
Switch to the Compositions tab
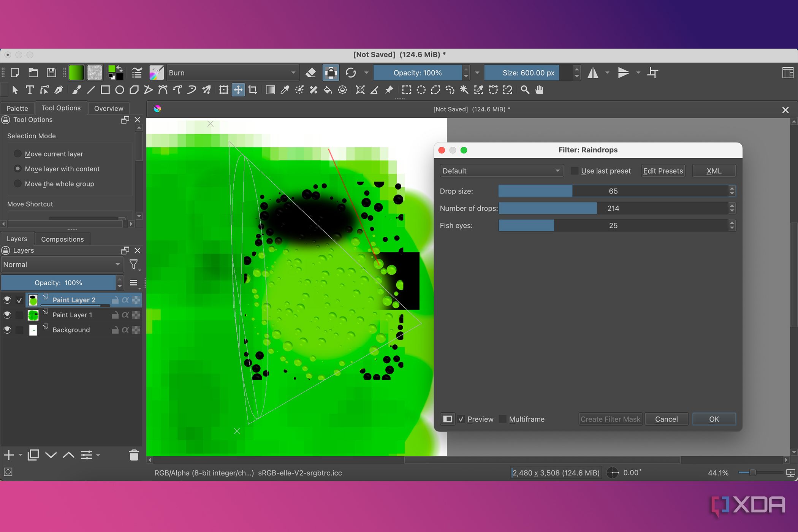(x=62, y=239)
